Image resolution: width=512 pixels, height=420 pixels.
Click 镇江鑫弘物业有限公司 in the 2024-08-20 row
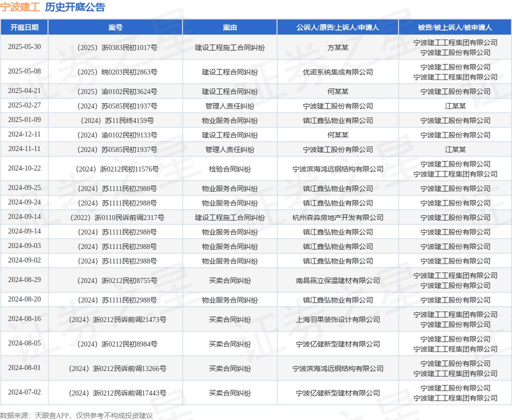[337, 300]
